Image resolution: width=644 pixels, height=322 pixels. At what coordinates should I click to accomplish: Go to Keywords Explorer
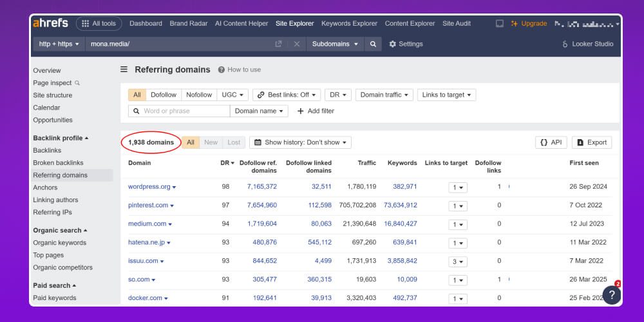pyautogui.click(x=349, y=23)
